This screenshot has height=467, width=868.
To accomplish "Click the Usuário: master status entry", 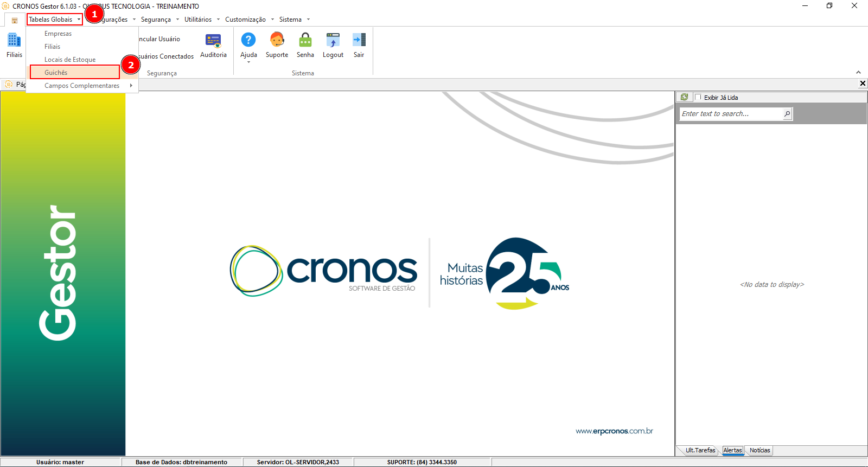I will point(60,462).
